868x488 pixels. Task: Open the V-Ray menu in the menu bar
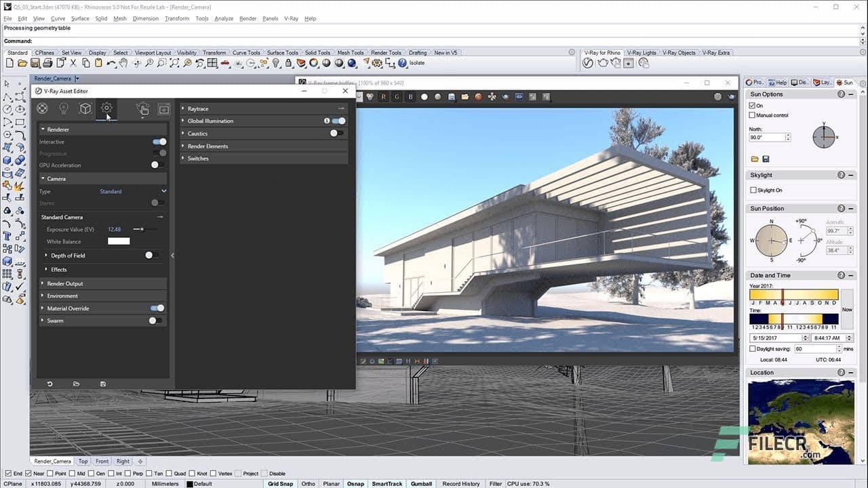click(290, 18)
